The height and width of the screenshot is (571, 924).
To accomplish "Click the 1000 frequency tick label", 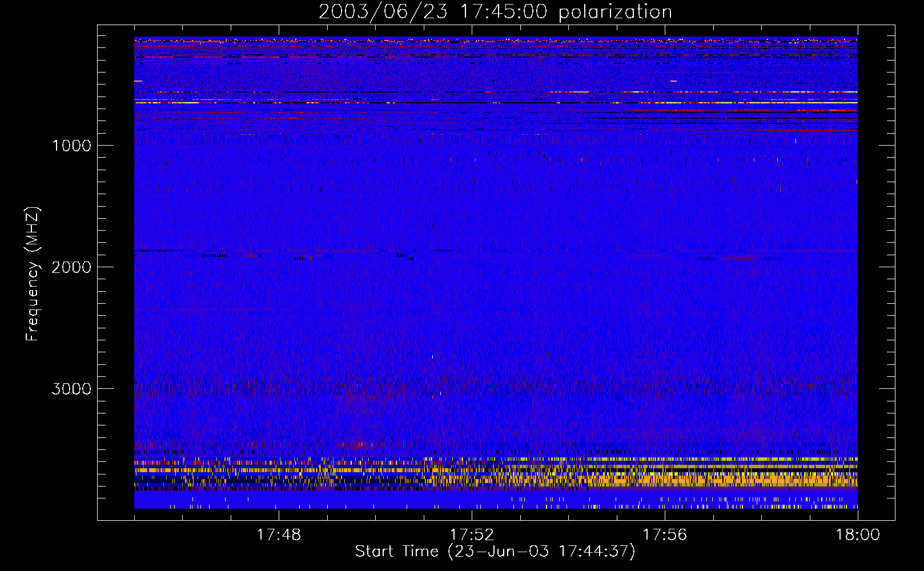I will click(x=72, y=146).
